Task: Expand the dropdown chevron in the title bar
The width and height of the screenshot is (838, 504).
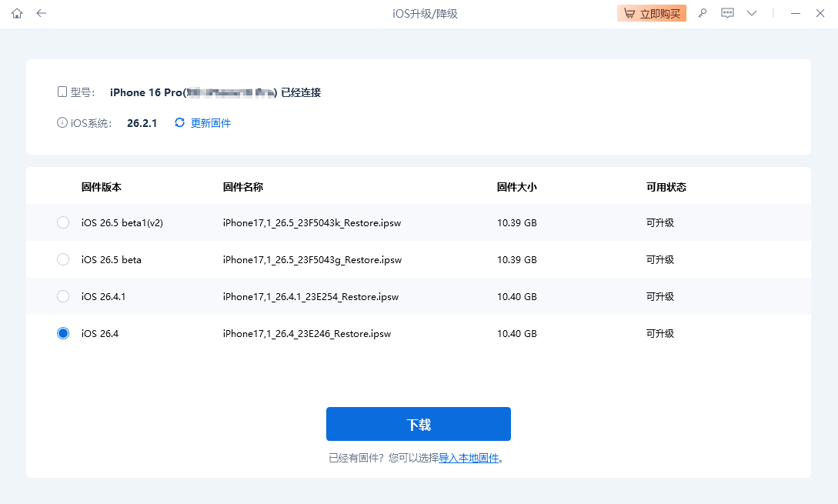Action: (752, 13)
